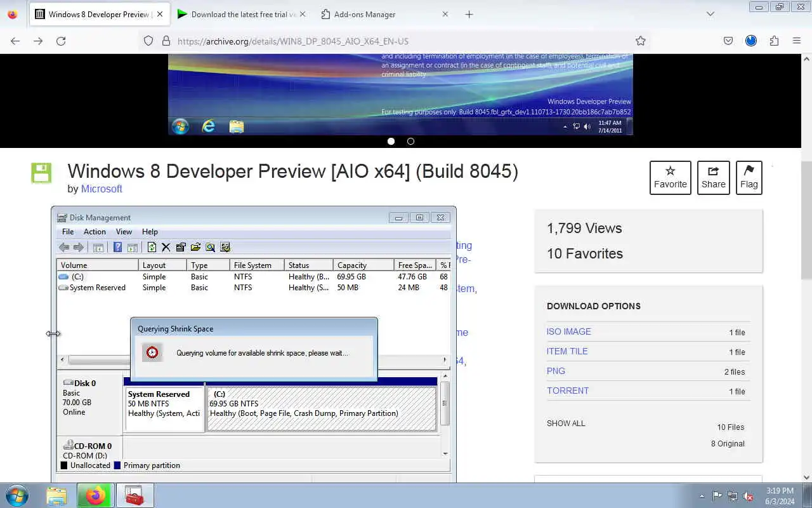Viewport: 812px width, 508px height.
Task: Click the Forward arrow in Disk Management toolbar
Action: [x=79, y=247]
